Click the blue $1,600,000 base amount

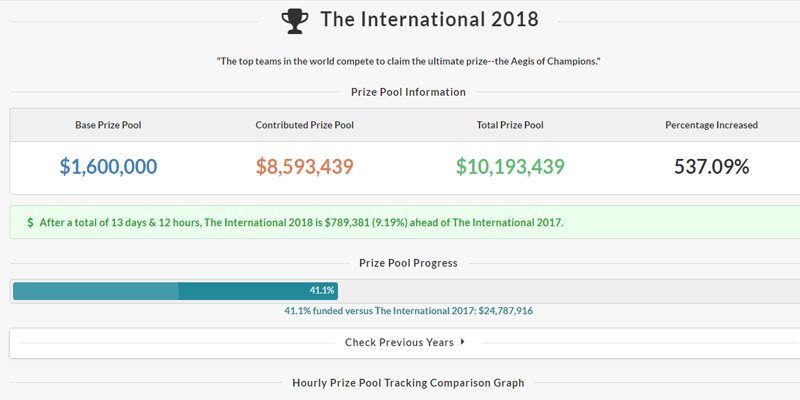point(108,167)
